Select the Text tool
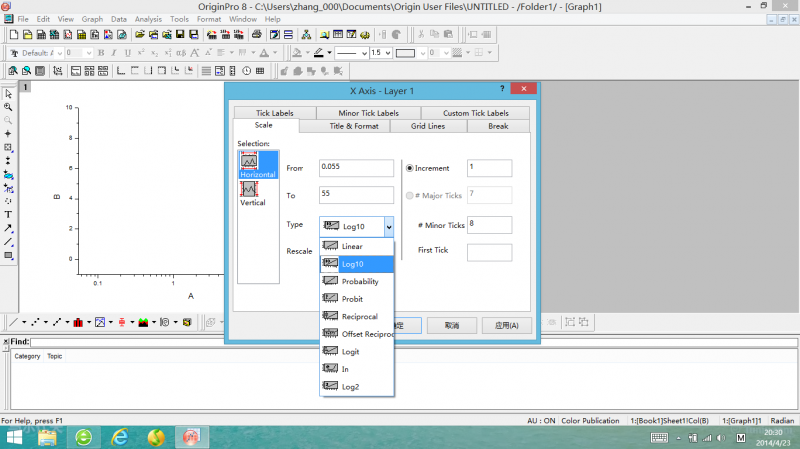This screenshot has height=449, width=800. (8, 214)
